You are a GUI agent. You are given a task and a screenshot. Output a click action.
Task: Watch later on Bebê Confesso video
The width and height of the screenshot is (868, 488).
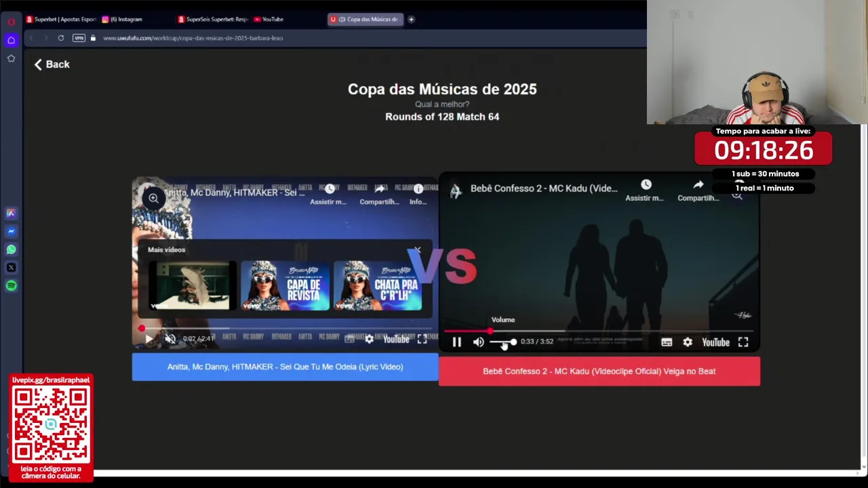pos(645,190)
